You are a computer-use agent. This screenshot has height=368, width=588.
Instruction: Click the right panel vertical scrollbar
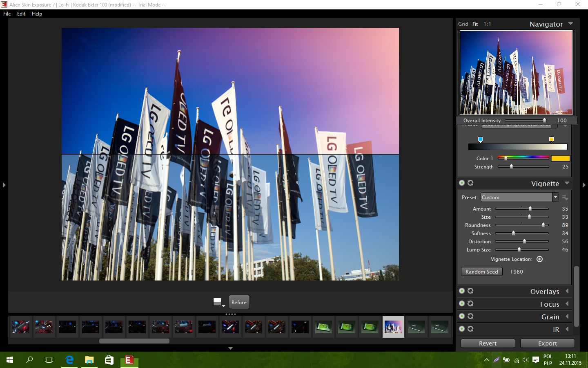tap(577, 296)
